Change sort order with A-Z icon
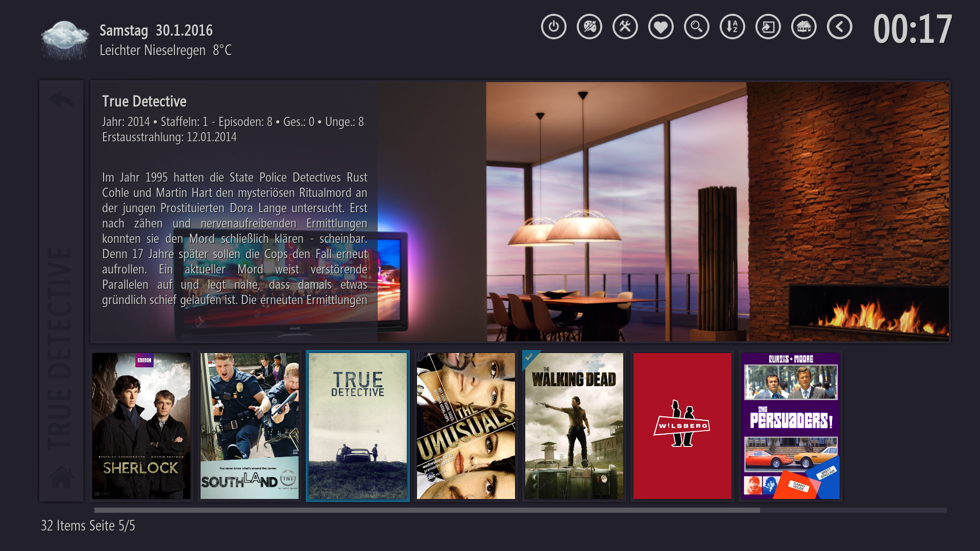Screen dimensions: 980x551 [732, 27]
